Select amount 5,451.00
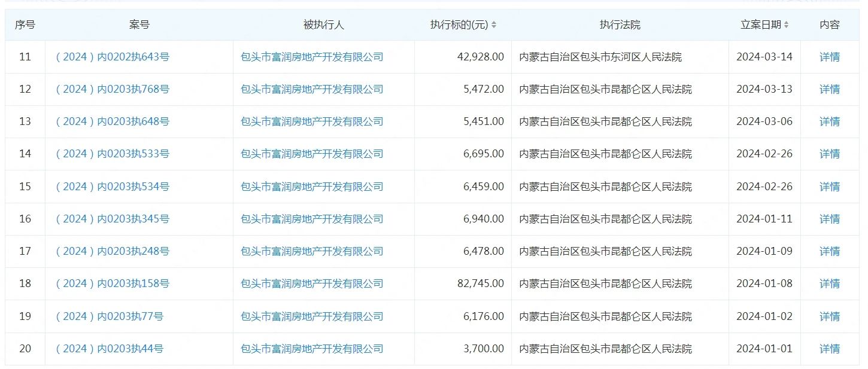 pos(483,121)
